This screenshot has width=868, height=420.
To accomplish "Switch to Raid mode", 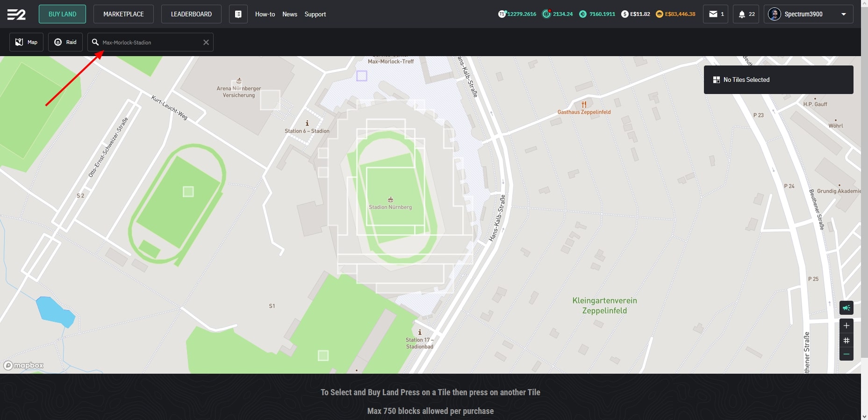I will [65, 42].
